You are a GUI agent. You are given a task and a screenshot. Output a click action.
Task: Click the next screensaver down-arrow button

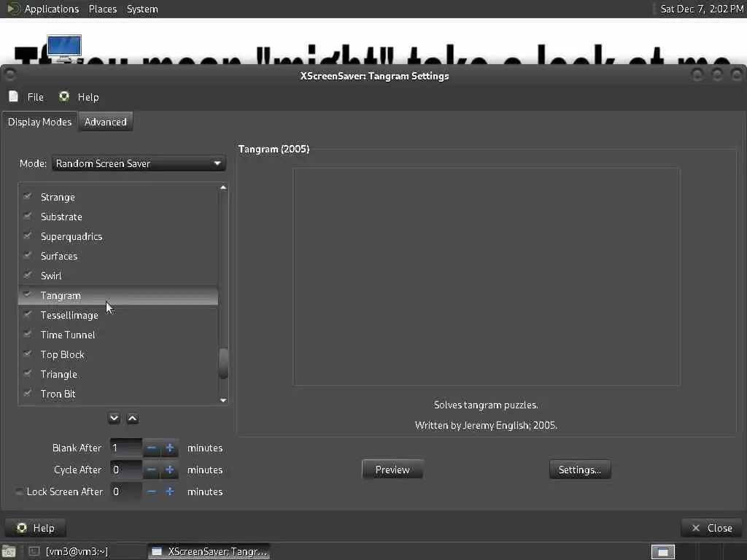[x=114, y=418]
